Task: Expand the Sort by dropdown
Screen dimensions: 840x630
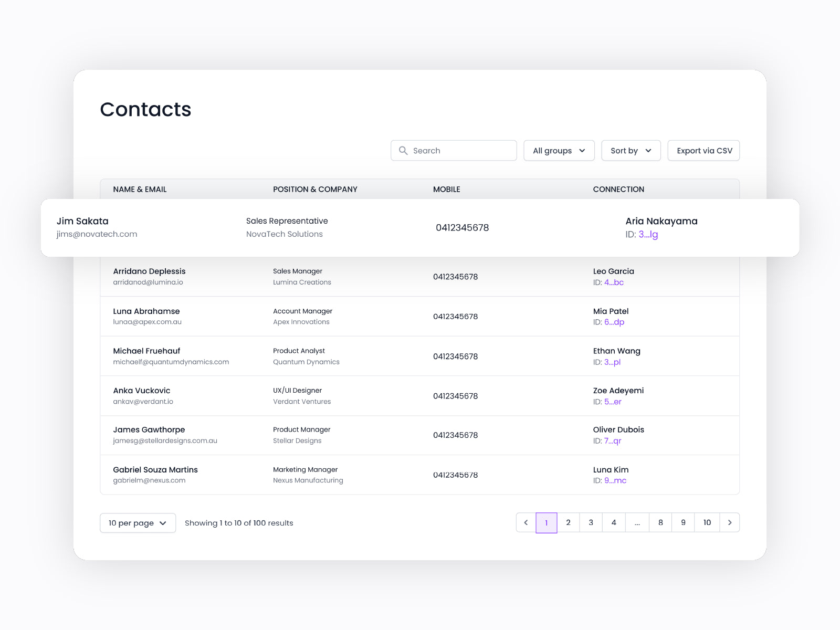Action: [x=631, y=151]
